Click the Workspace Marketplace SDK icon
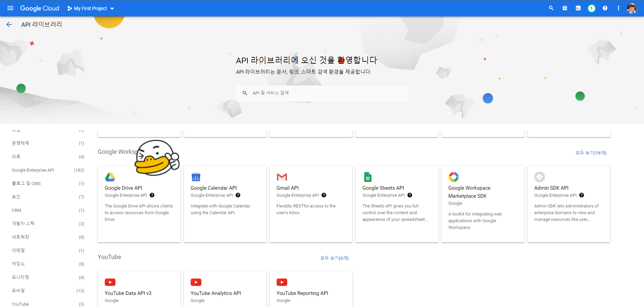 click(x=454, y=177)
